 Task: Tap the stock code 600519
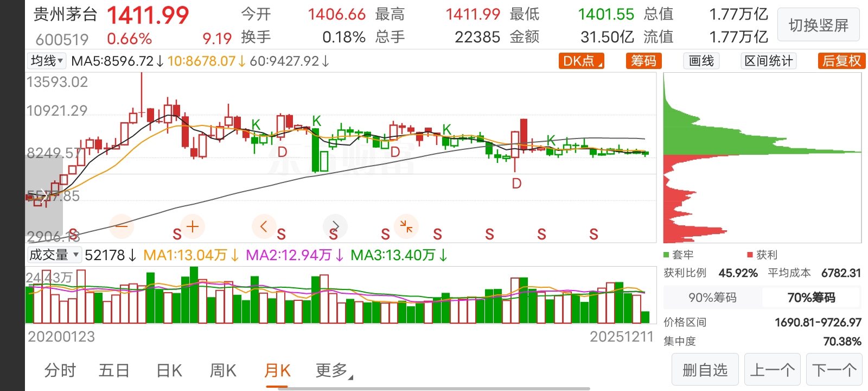[62, 40]
